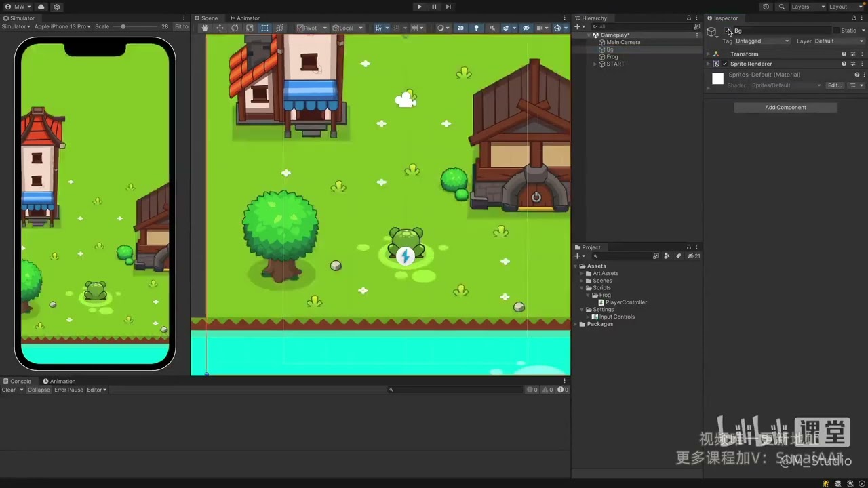Select the Rect tool
The image size is (868, 488).
click(x=264, y=28)
